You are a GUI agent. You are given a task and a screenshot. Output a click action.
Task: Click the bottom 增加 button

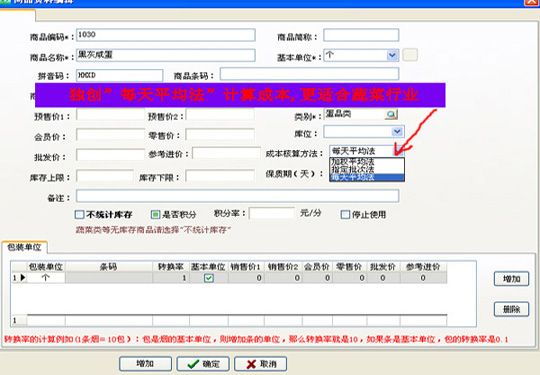145,364
